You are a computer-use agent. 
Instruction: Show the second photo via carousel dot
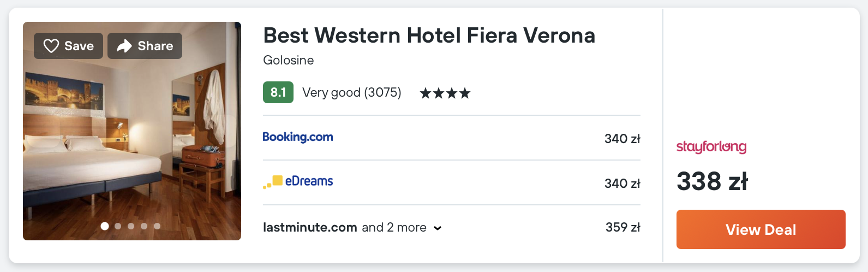(118, 226)
